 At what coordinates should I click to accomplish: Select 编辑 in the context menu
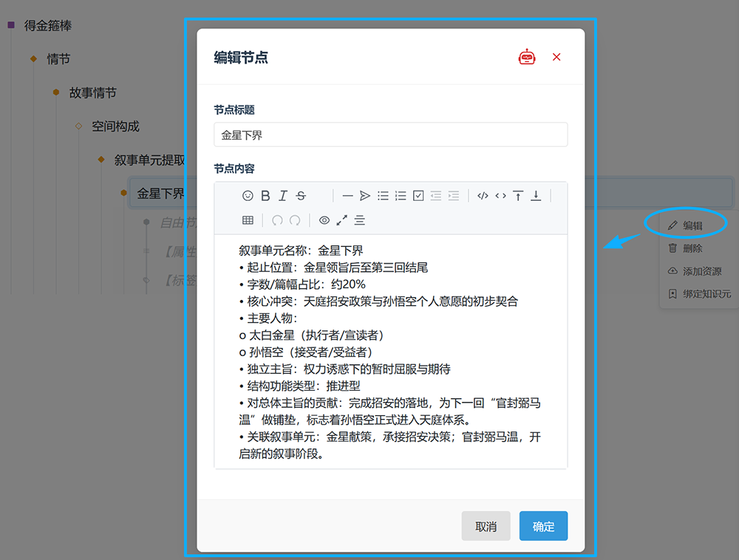[x=685, y=225]
